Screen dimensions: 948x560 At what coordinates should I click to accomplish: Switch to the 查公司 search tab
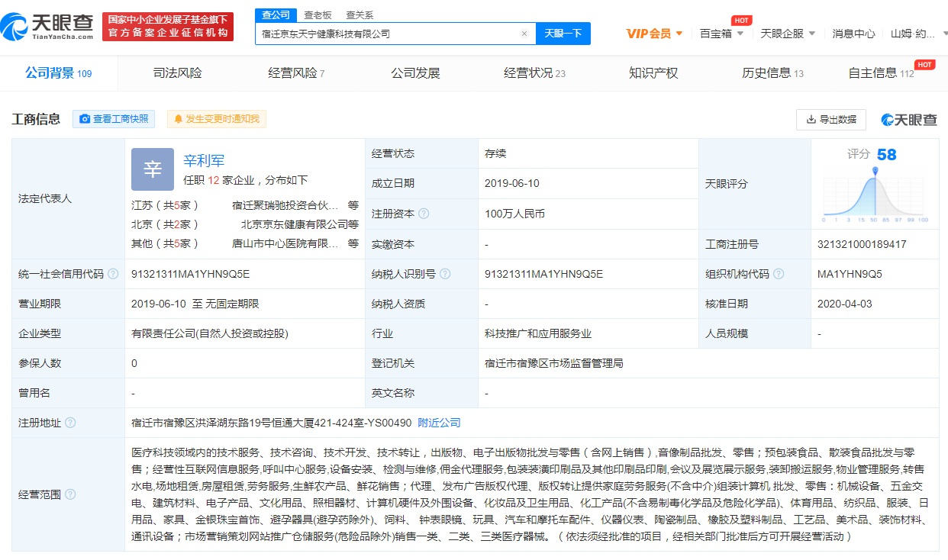tap(276, 14)
